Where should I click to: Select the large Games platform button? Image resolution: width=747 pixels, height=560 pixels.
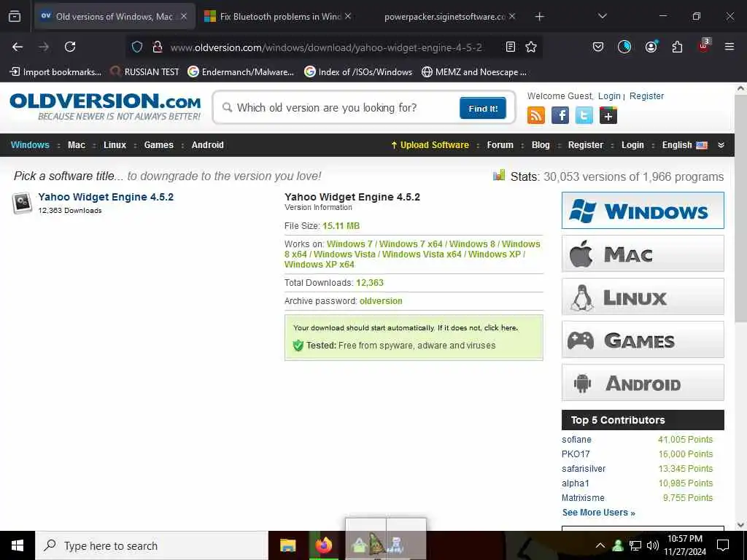tap(643, 340)
